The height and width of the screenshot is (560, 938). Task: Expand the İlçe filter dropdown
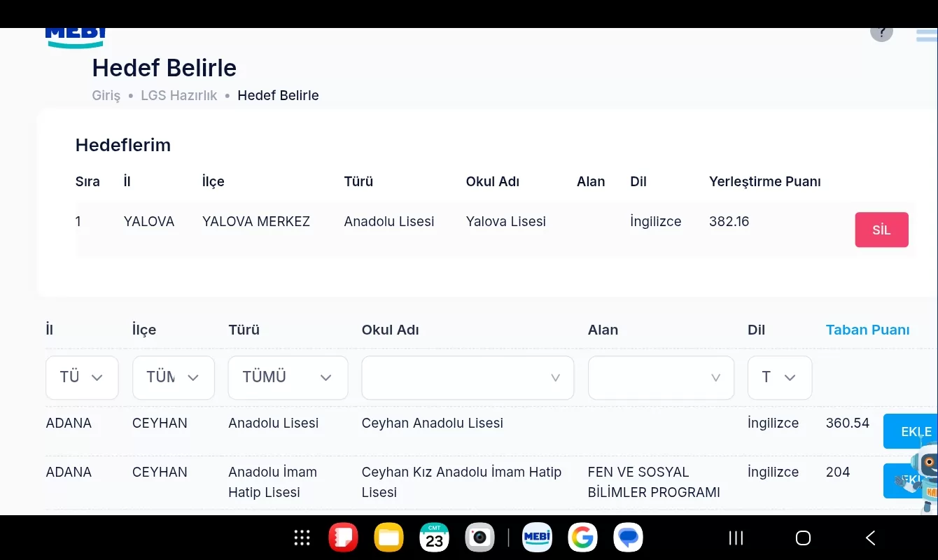(x=174, y=378)
